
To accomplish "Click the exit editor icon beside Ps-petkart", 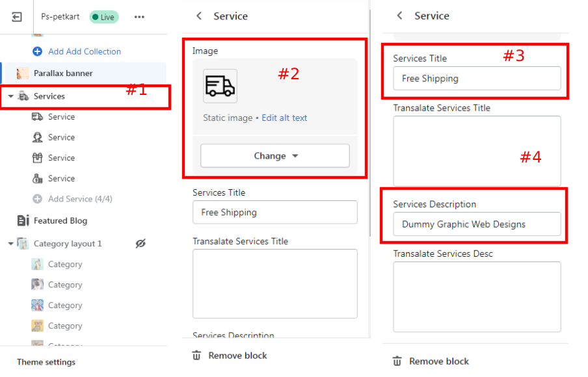I will 17,17.
